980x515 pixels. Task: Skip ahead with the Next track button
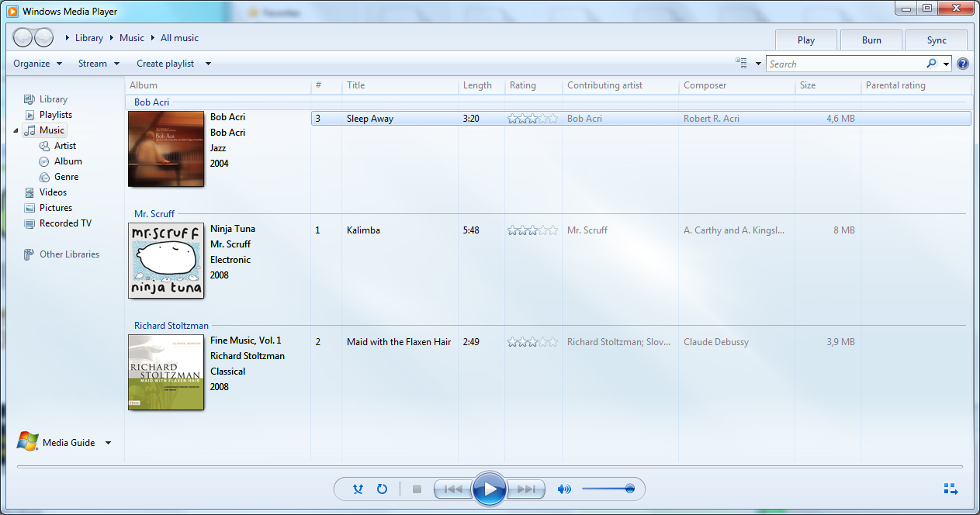tap(526, 489)
